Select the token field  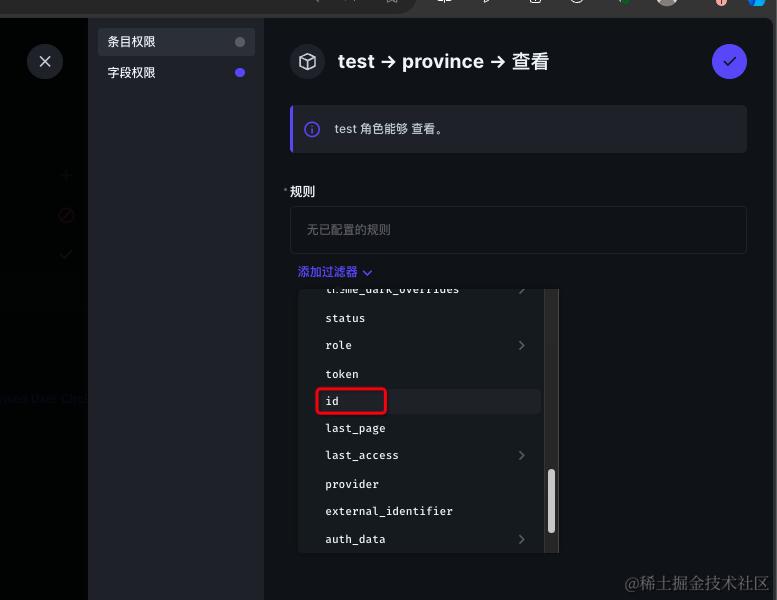pos(429,374)
